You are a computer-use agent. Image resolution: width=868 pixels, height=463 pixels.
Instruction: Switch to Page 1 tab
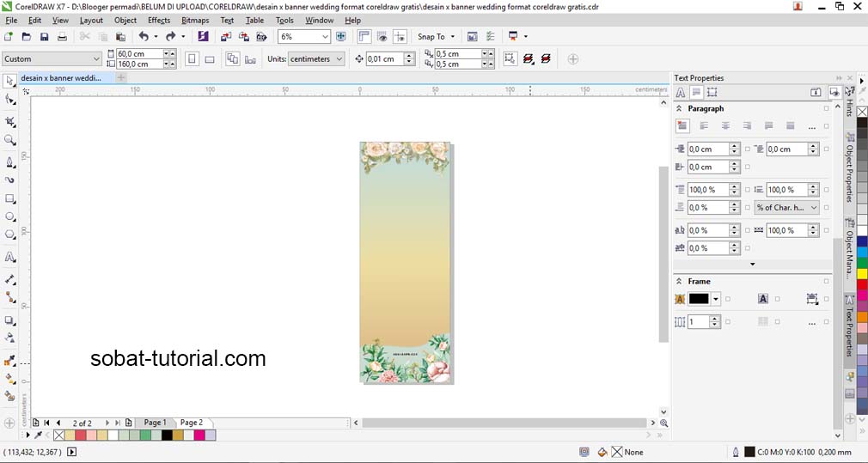155,423
